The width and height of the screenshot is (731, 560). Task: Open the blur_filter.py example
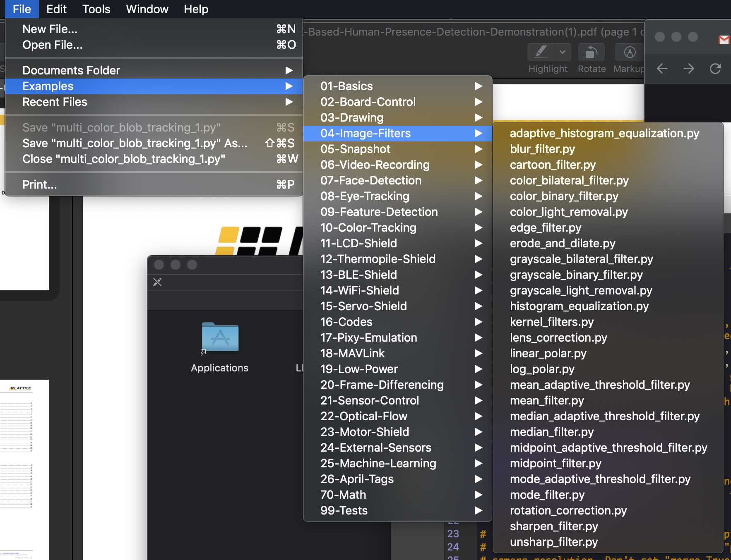click(542, 149)
